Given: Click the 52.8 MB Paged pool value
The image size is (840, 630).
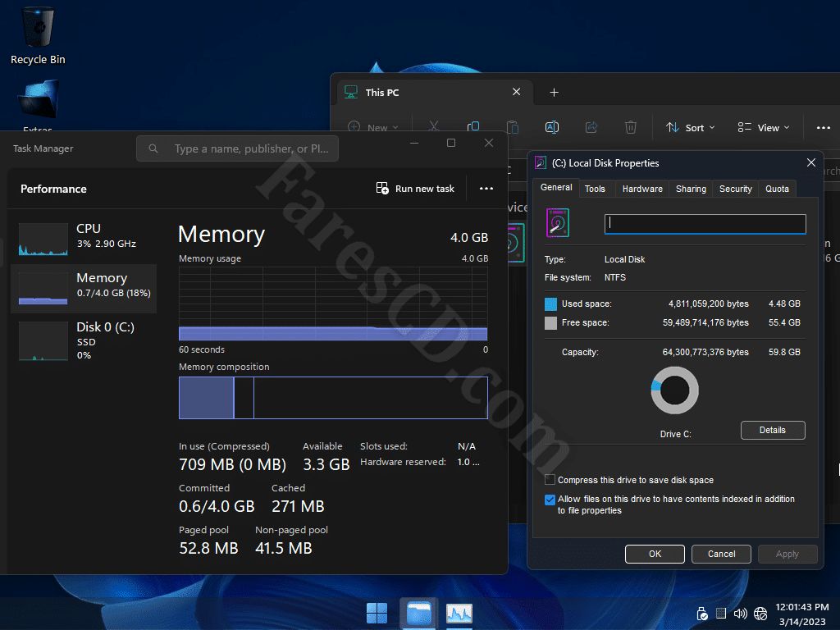Looking at the screenshot, I should point(208,548).
